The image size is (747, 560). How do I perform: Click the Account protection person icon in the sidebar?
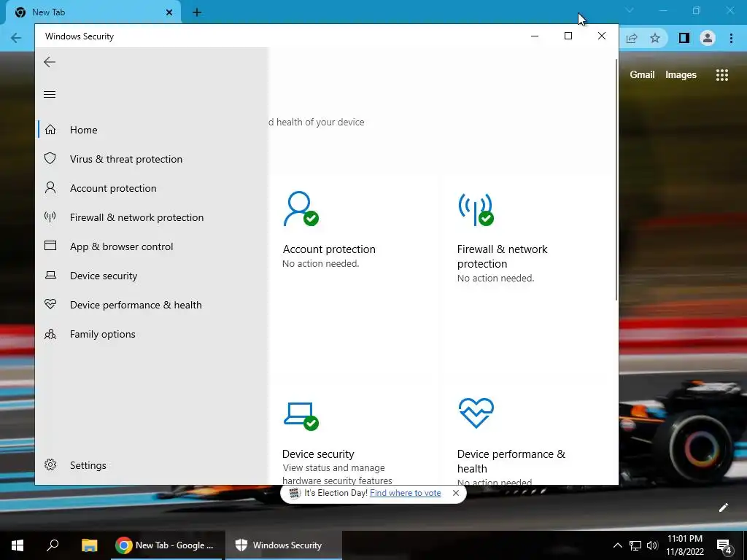(50, 187)
